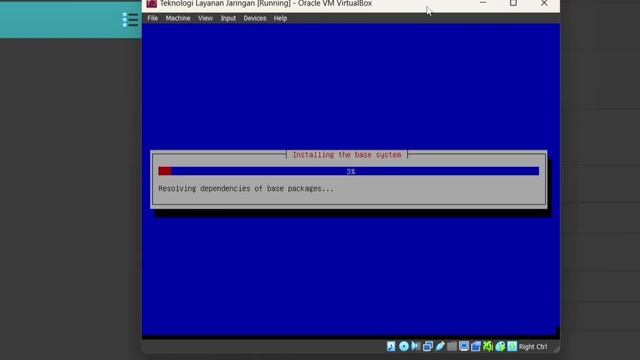
Task: Click the Right Ctrl host key label
Action: (x=533, y=347)
